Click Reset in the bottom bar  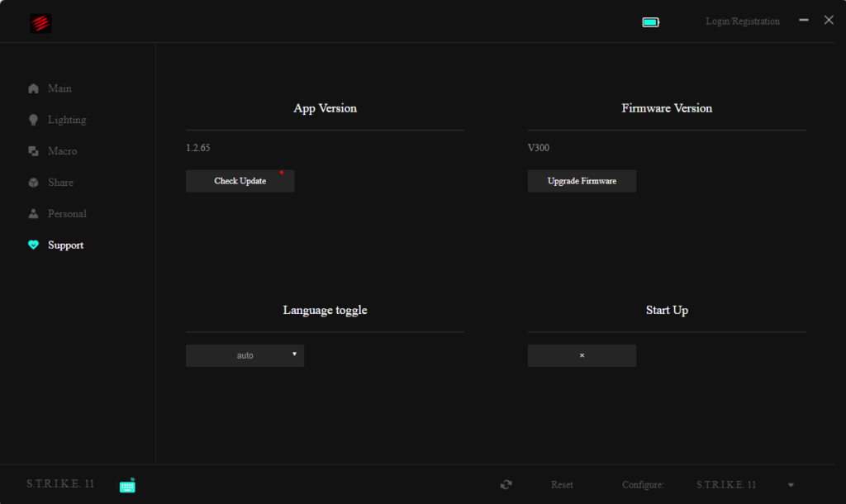coord(562,484)
